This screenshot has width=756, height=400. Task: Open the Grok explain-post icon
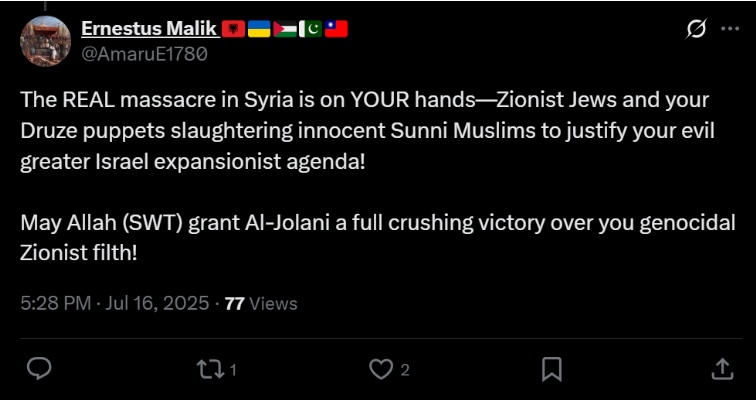pos(696,29)
